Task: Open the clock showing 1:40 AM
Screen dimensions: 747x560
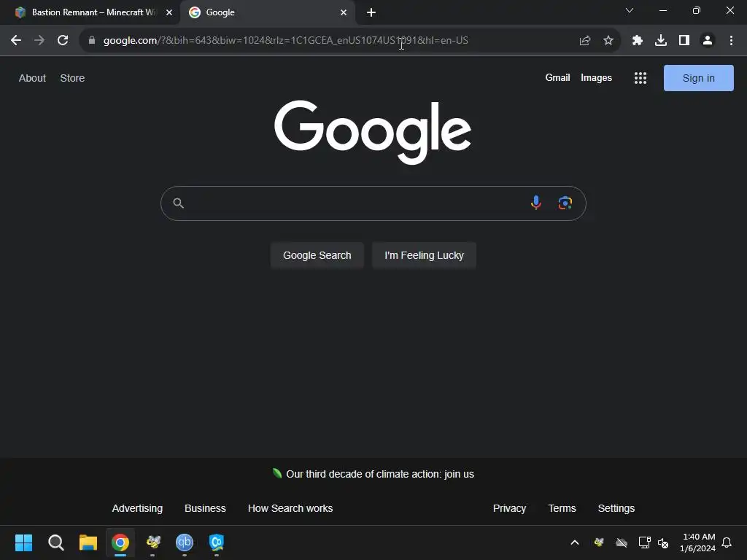Action: click(698, 542)
